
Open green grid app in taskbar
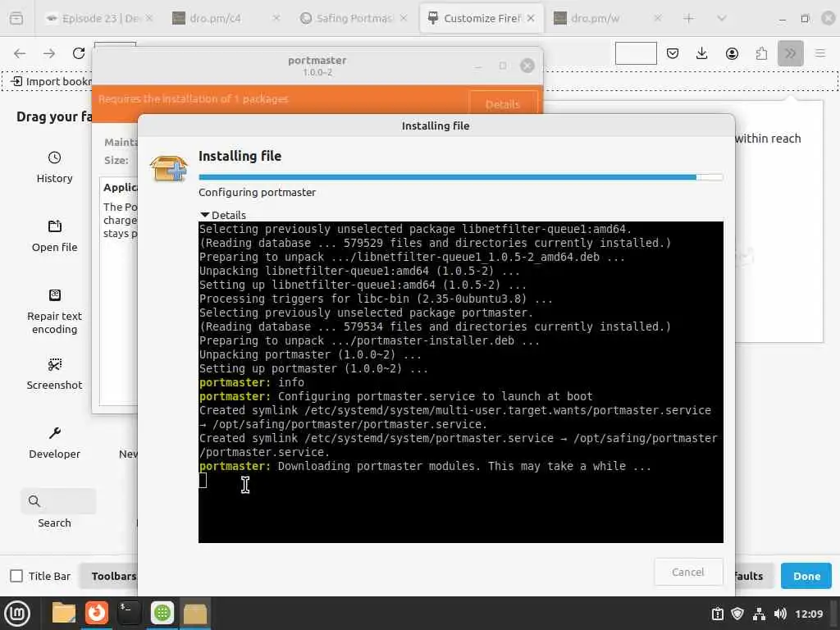162,614
